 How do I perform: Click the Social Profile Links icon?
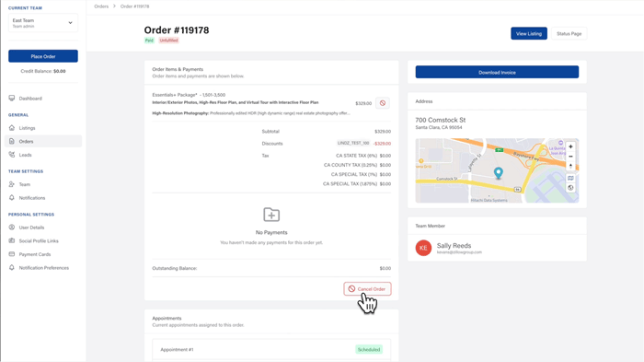click(x=11, y=240)
